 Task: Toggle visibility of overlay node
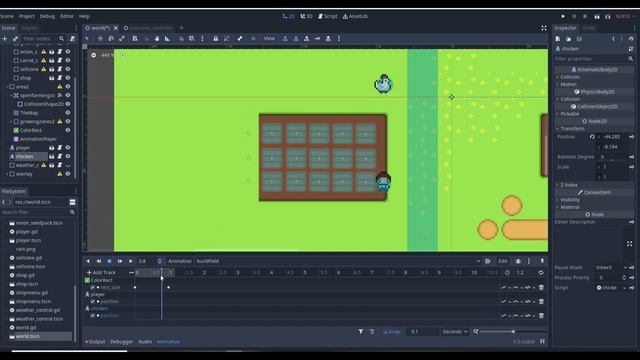point(68,174)
